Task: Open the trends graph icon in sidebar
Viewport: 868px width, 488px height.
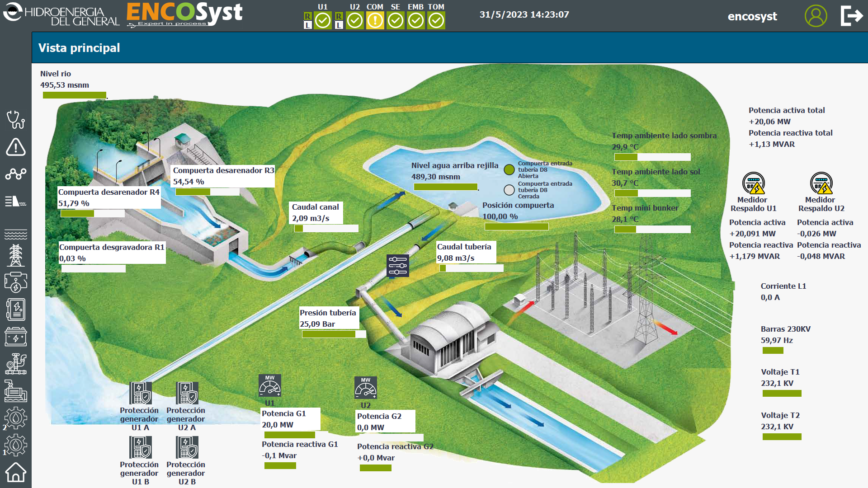Action: [x=16, y=174]
